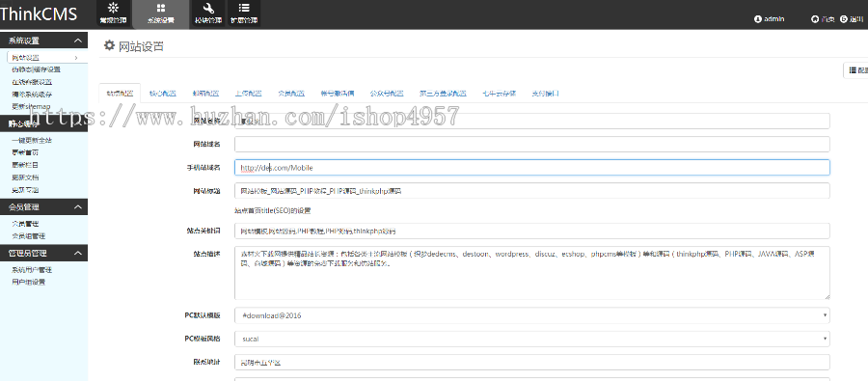Click the 站点描述 textarea resize handle
This screenshot has width=868, height=381.
click(x=827, y=296)
